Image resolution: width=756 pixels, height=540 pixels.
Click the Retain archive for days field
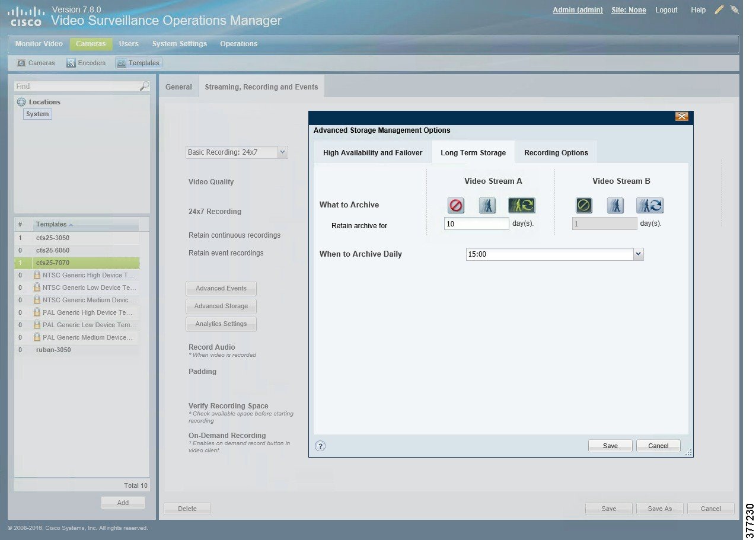pos(476,224)
